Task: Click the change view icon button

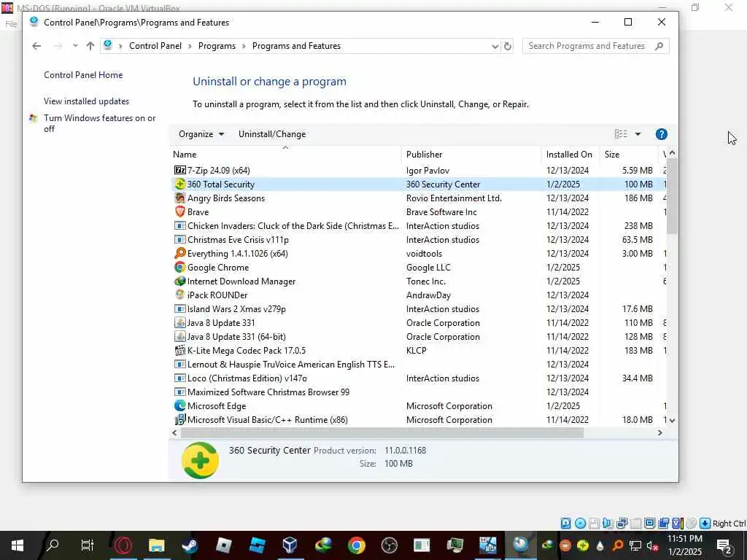Action: coord(621,134)
